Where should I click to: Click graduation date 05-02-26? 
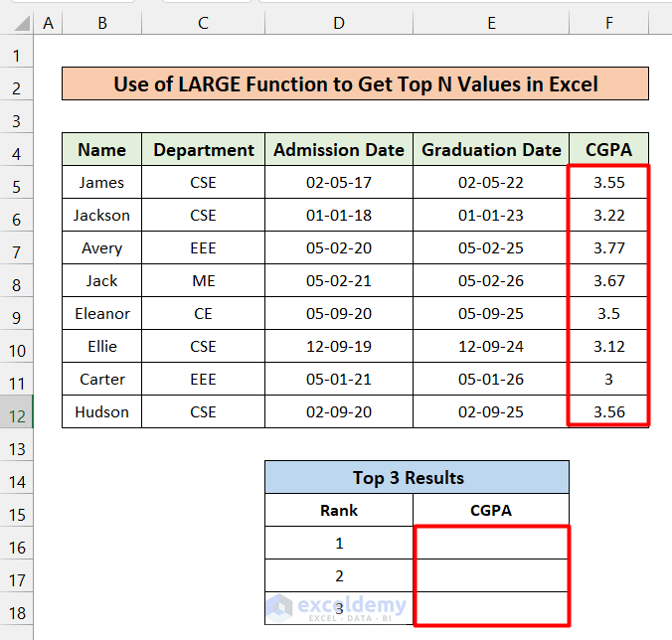(x=491, y=280)
